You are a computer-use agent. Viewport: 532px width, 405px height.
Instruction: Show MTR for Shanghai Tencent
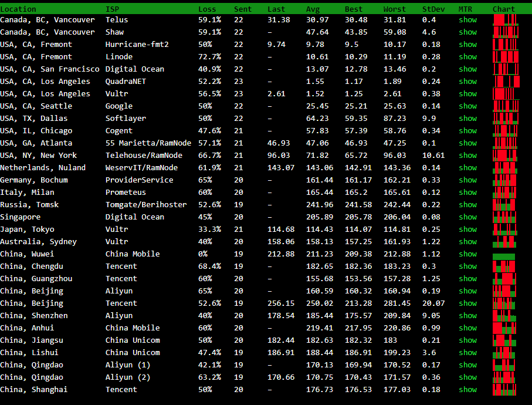[467, 389]
